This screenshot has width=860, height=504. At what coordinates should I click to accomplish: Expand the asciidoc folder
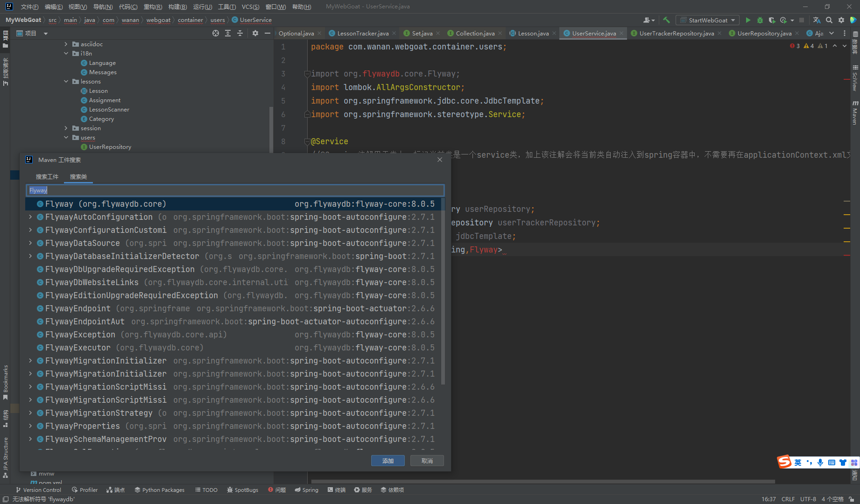tap(66, 44)
